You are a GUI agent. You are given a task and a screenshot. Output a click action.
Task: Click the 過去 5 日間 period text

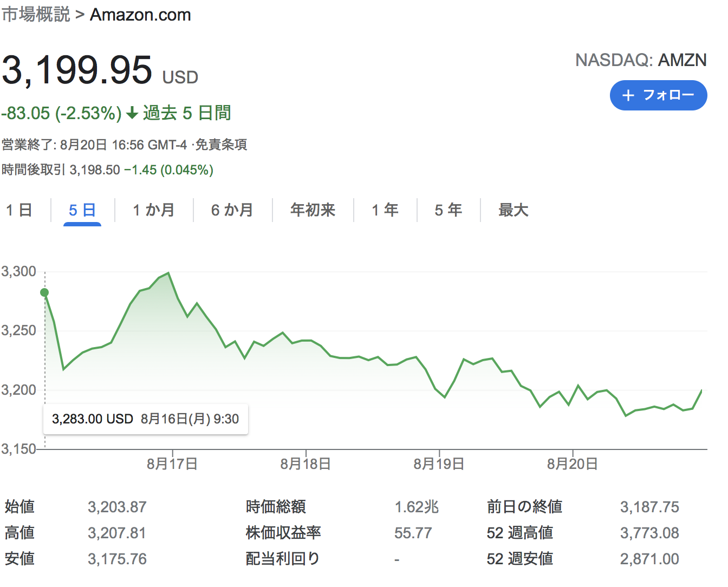[187, 113]
